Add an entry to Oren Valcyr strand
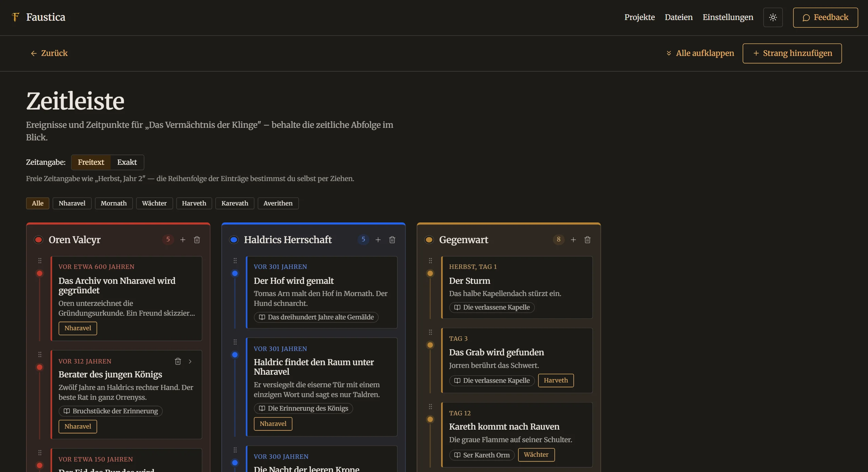 [183, 240]
